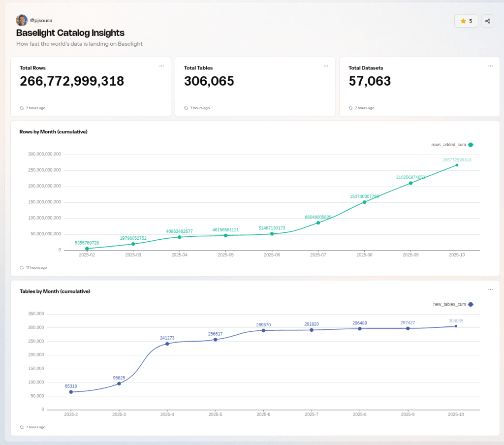Click the Total Datasets value 57,063

[x=370, y=81]
